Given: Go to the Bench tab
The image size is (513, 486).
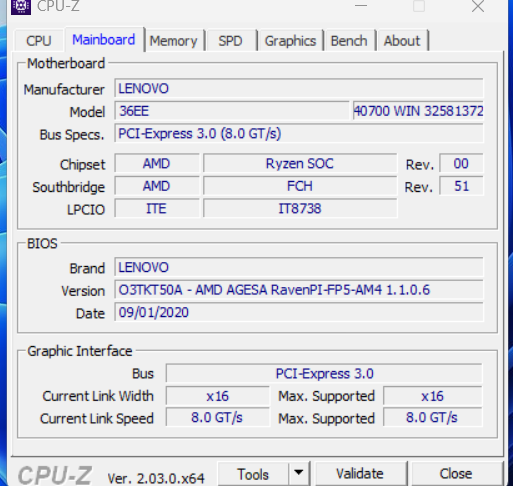Looking at the screenshot, I should click(x=349, y=41).
